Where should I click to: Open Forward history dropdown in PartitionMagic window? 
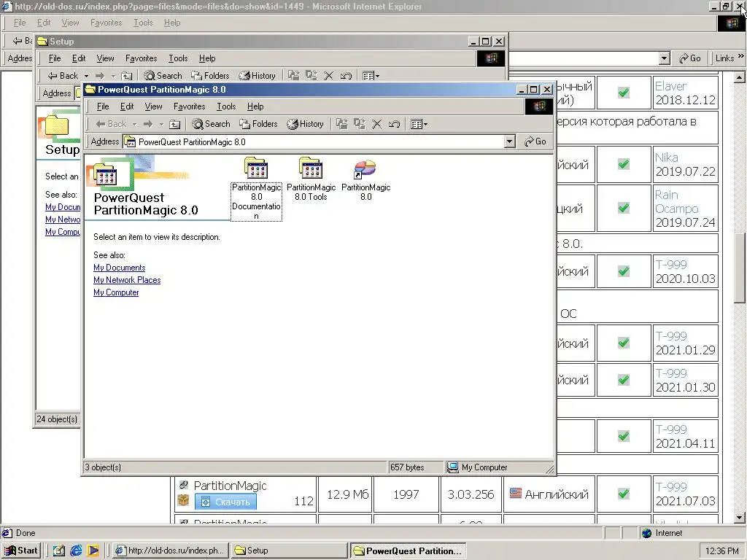click(x=161, y=124)
